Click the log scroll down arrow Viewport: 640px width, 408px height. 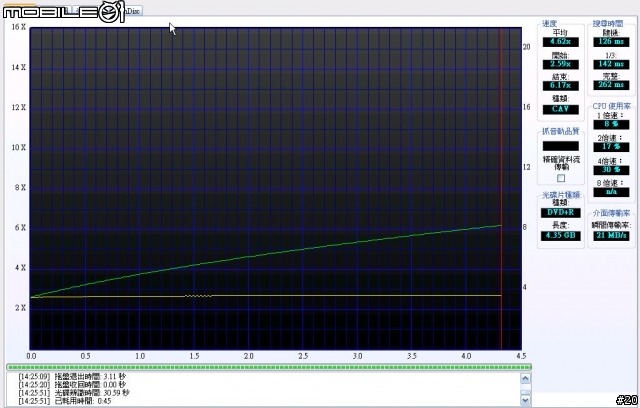(x=525, y=400)
